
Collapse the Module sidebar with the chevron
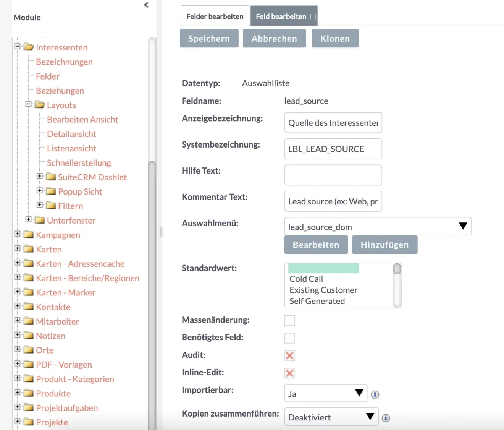pos(146,5)
